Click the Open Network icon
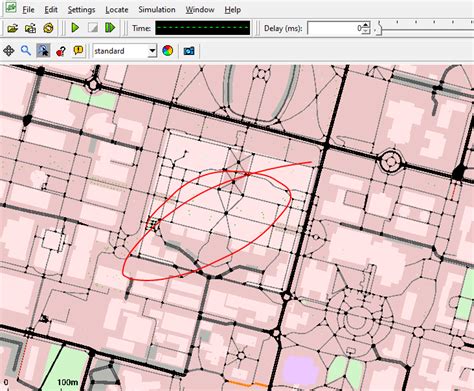 click(31, 28)
